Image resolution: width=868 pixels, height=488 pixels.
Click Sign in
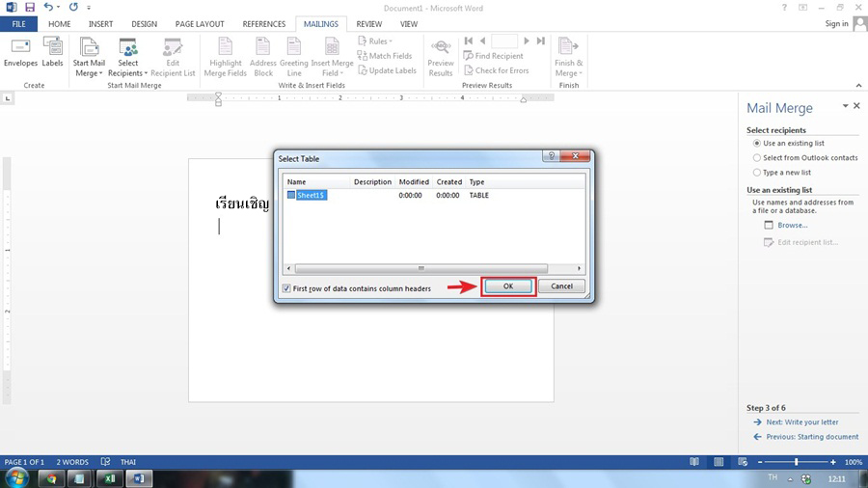coord(836,23)
